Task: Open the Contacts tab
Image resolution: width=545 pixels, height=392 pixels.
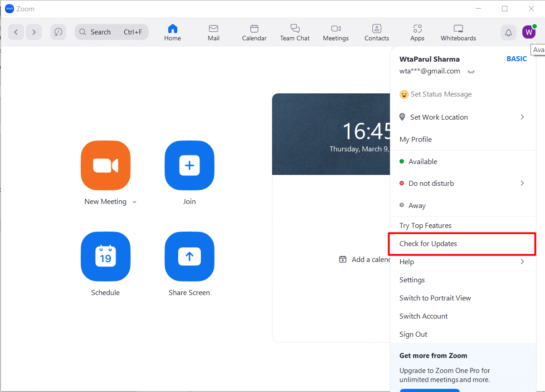Action: click(377, 33)
